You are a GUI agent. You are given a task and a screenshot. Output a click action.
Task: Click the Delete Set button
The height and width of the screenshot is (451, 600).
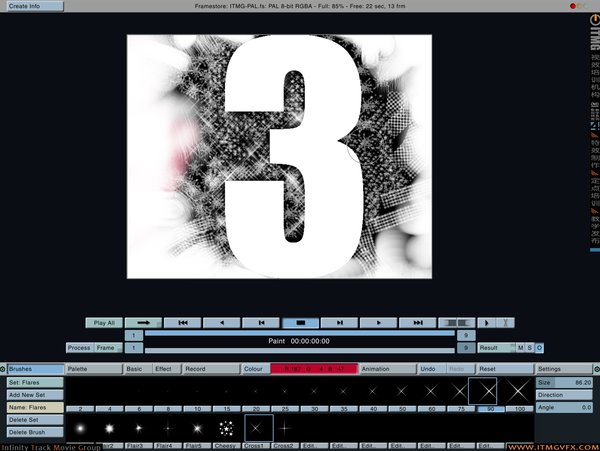point(35,420)
